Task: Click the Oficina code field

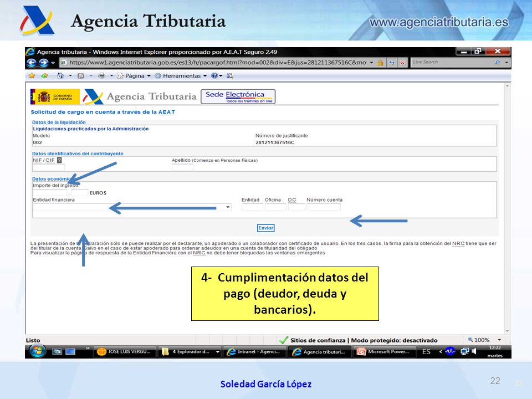Action: (275, 207)
